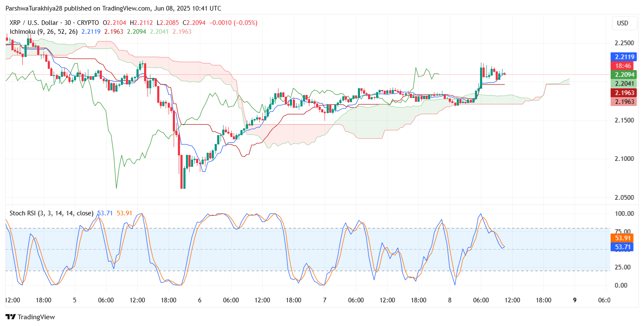This screenshot has height=326, width=644.
Task: Click the 2.0500 price axis label
Action: click(624, 198)
